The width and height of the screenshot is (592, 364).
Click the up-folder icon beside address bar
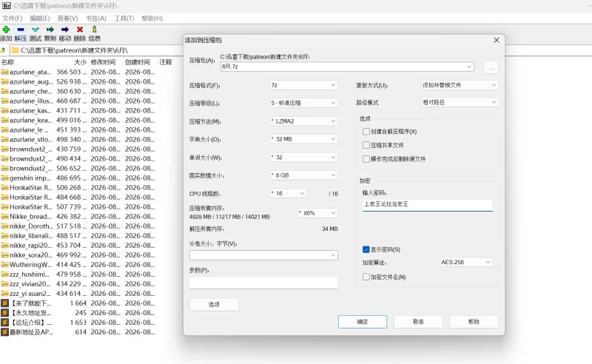click(3, 50)
